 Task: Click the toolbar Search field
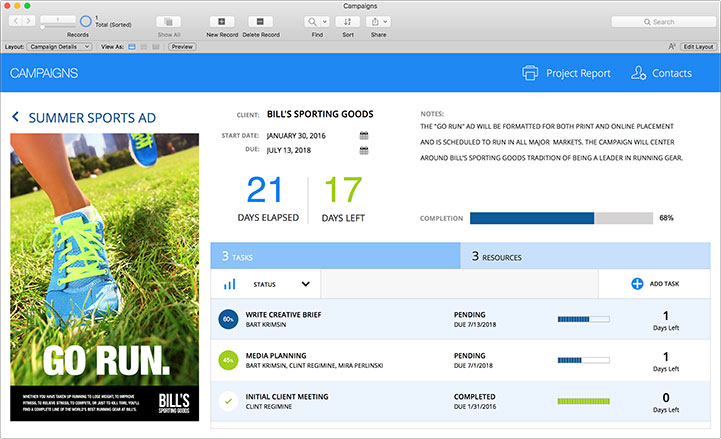click(664, 22)
